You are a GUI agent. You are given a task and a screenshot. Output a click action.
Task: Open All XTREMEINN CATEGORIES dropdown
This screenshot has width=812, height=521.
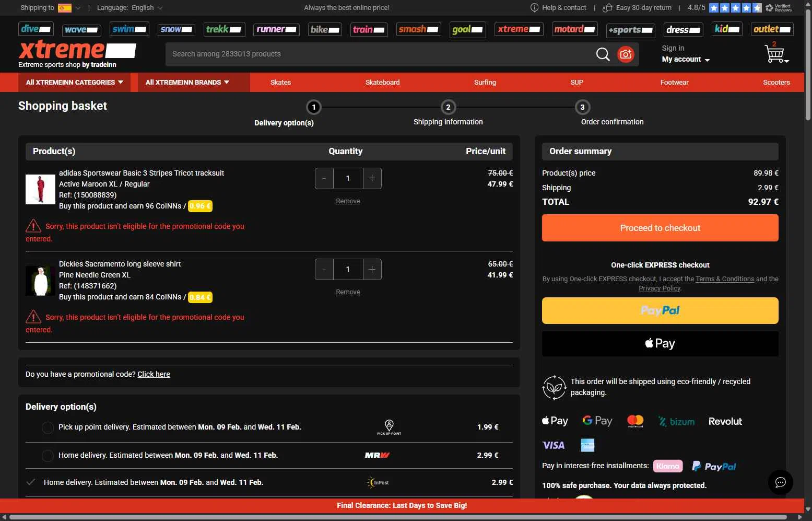(x=74, y=83)
